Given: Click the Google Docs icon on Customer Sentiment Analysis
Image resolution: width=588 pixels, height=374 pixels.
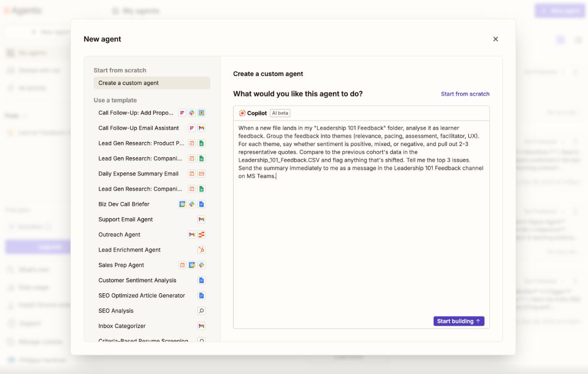Looking at the screenshot, I should [x=202, y=280].
